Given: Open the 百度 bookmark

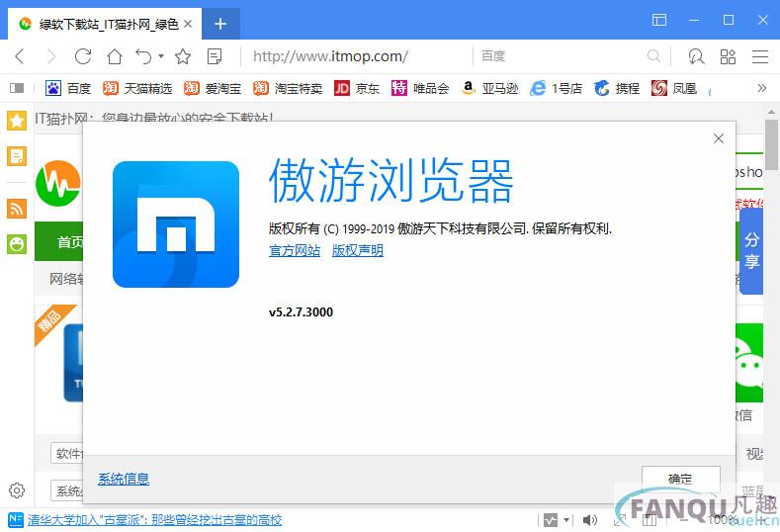Looking at the screenshot, I should 68,88.
